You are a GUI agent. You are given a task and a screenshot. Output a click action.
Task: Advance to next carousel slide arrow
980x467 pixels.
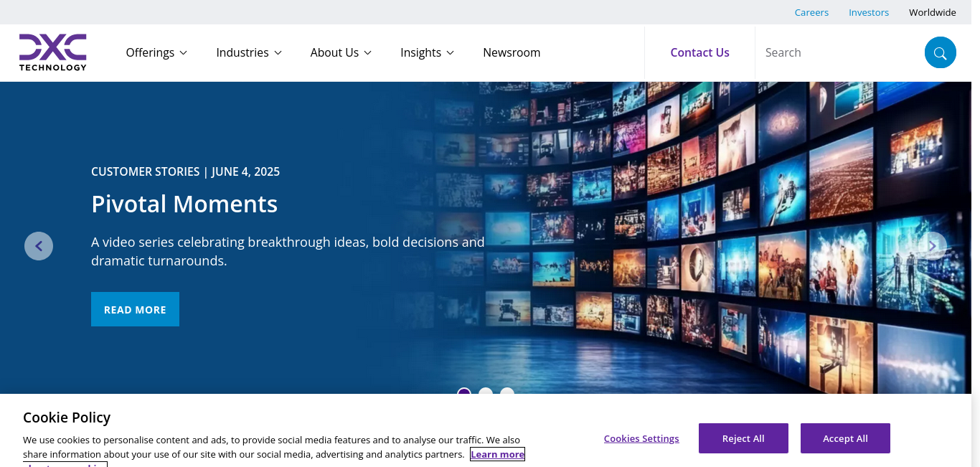coord(932,246)
